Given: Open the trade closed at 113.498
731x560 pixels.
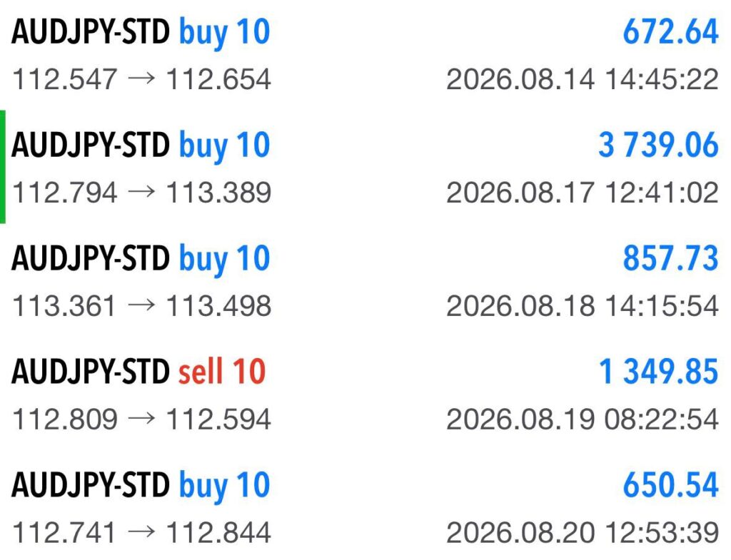Looking at the screenshot, I should 365,280.
